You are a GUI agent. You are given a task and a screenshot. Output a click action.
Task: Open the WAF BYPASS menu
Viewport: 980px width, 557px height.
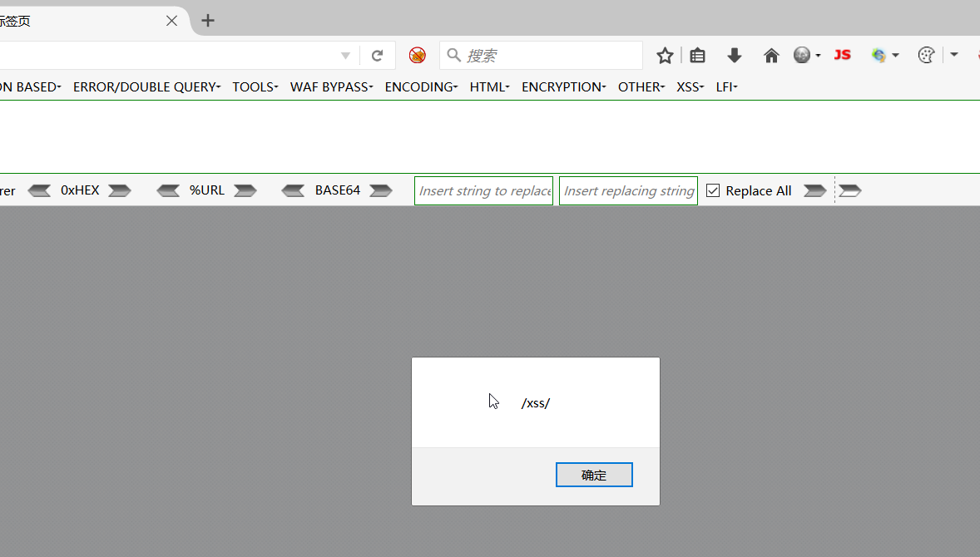tap(331, 86)
